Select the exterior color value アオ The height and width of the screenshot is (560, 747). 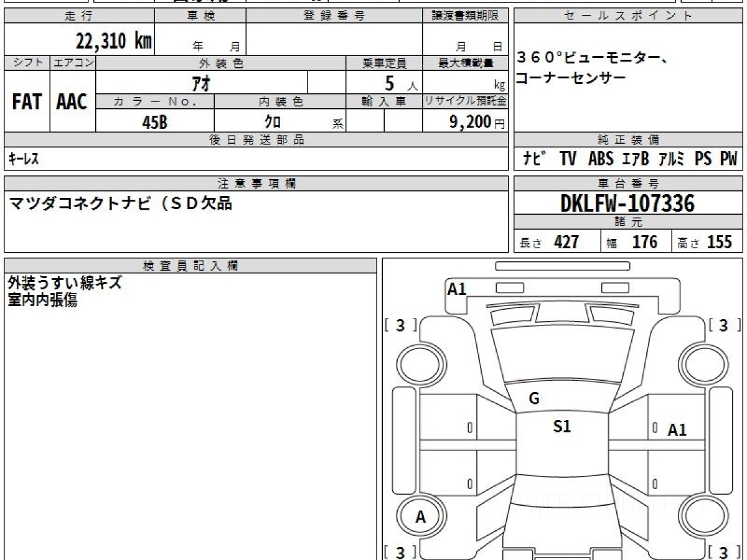[202, 83]
